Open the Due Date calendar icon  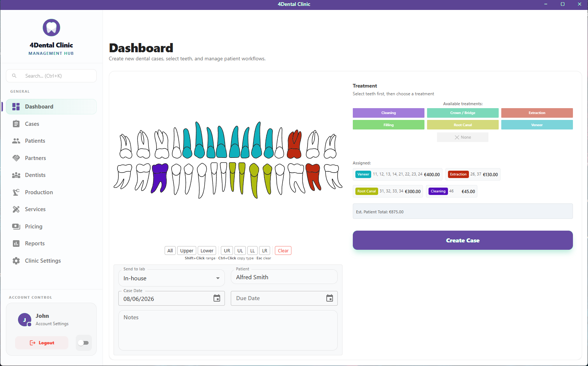click(330, 298)
